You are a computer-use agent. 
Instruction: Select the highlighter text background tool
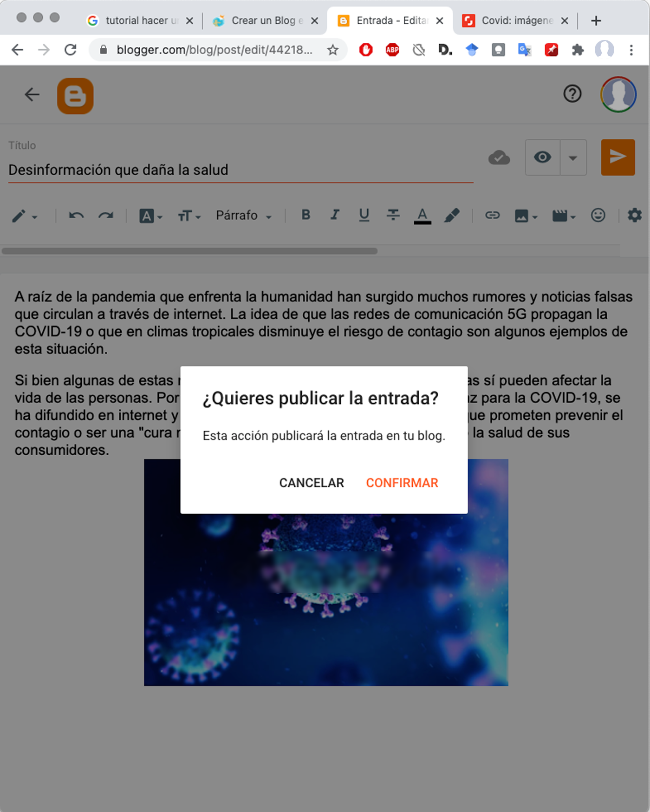(x=451, y=215)
